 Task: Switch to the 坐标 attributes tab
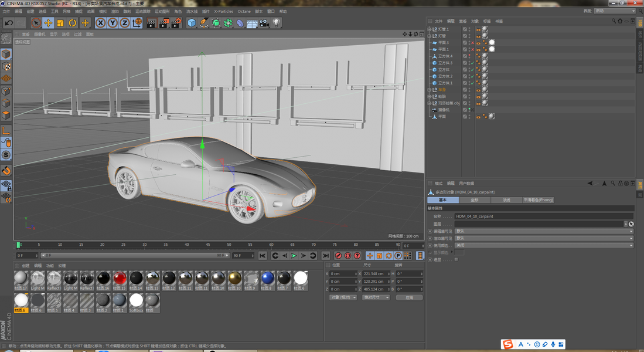(475, 200)
